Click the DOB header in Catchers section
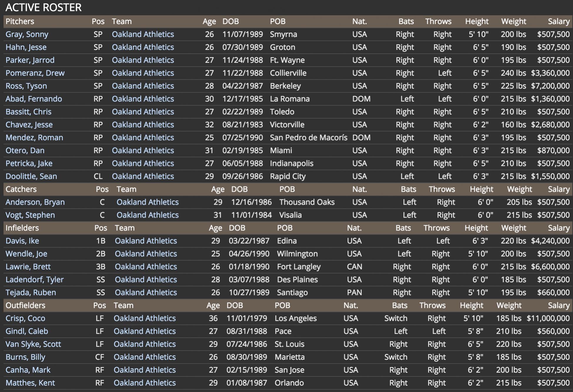This screenshot has height=392, width=573. [239, 189]
